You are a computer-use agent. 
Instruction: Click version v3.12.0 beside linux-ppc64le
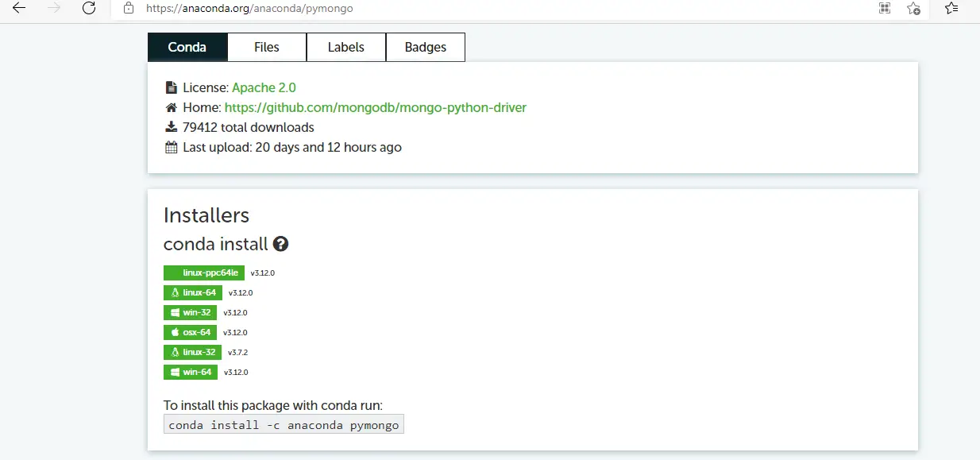pos(263,273)
